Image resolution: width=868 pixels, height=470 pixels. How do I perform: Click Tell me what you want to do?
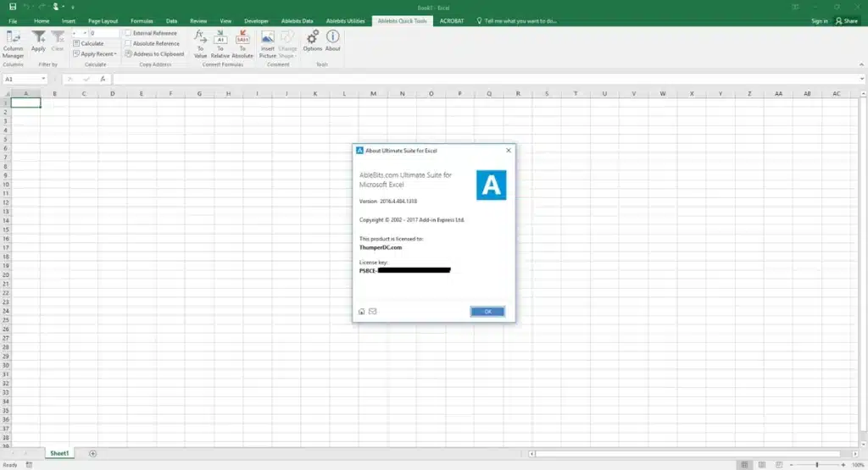point(517,21)
